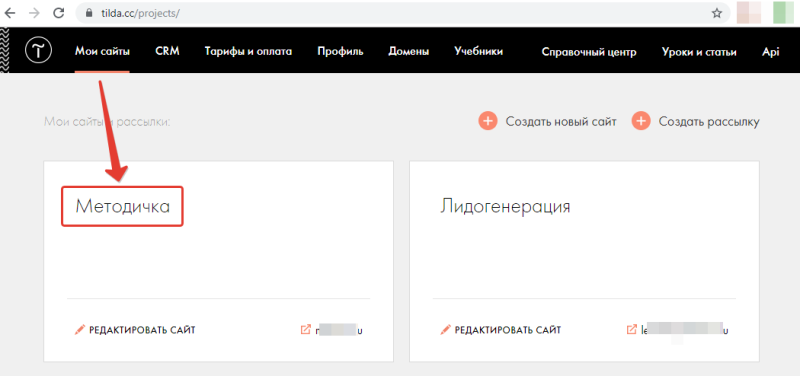Screen dimensions: 800x376
Task: Click the browser forward arrow
Action: pos(34,13)
